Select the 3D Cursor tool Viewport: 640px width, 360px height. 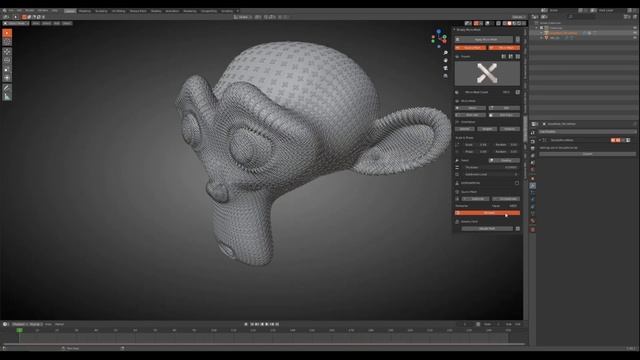(7, 42)
